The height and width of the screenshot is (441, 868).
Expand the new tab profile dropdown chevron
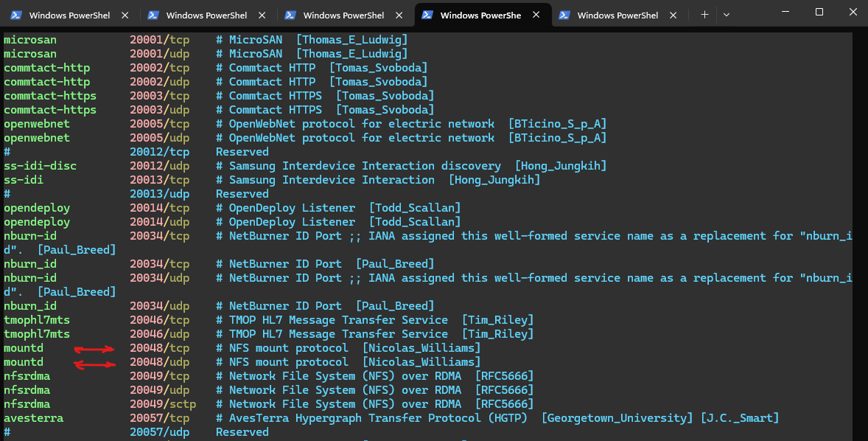coord(727,15)
